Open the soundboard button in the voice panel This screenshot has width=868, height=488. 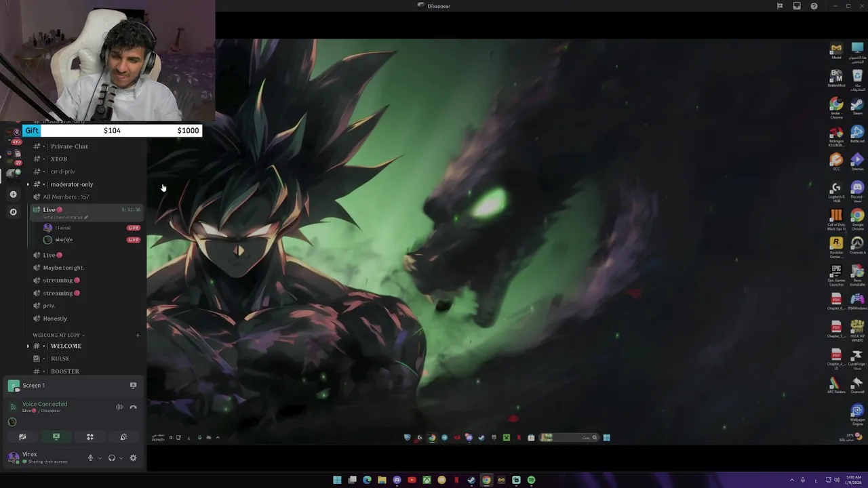[x=123, y=437]
